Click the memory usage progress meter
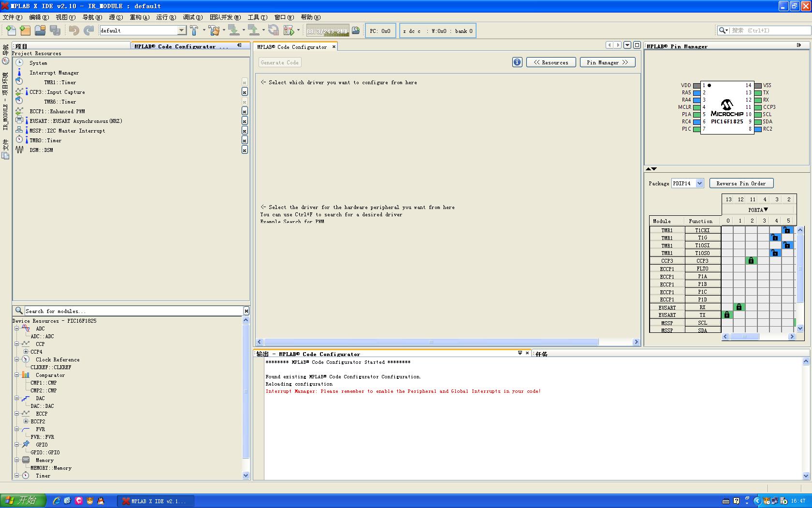The height and width of the screenshot is (508, 812). point(327,30)
